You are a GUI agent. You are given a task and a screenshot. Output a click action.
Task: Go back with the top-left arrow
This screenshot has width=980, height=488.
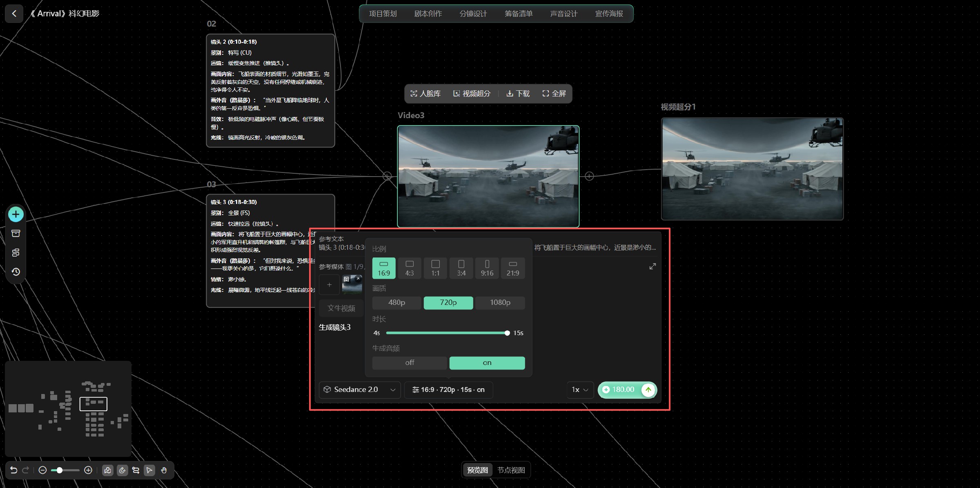14,13
